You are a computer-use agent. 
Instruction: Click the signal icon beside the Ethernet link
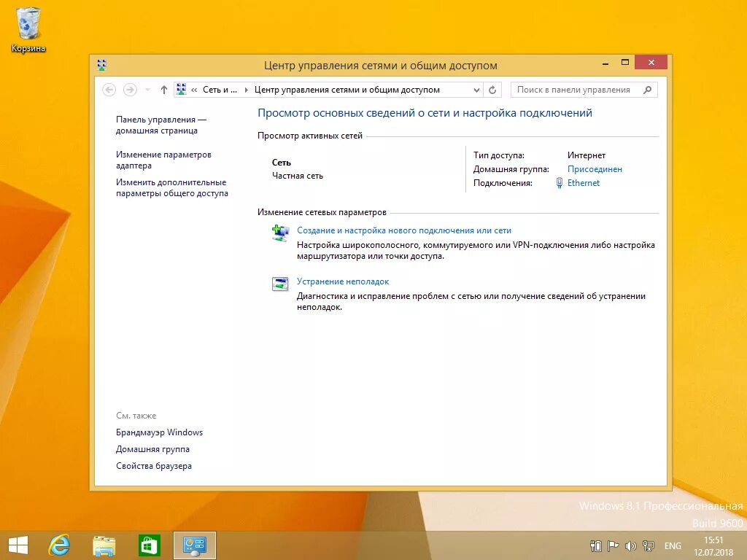[x=559, y=182]
